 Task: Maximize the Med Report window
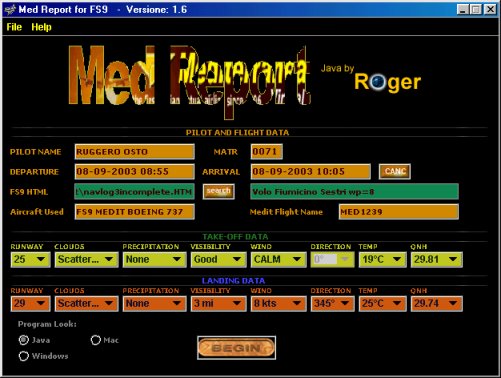tap(476, 9)
